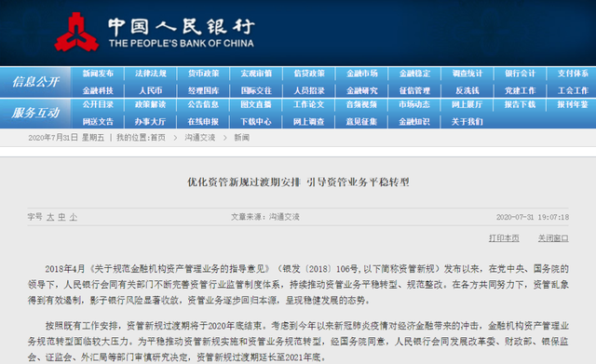This screenshot has height=364, width=596.
Task: Select 工会工作 in navigation
Action: [573, 90]
